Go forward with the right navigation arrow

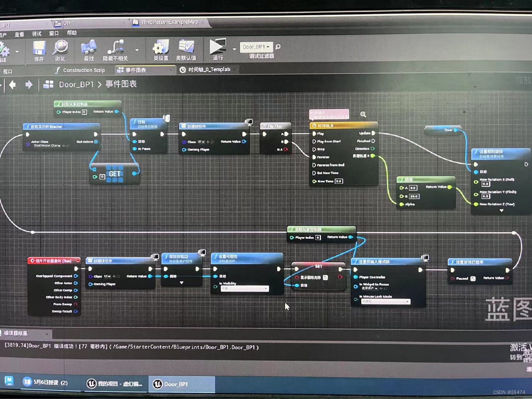(x=29, y=85)
